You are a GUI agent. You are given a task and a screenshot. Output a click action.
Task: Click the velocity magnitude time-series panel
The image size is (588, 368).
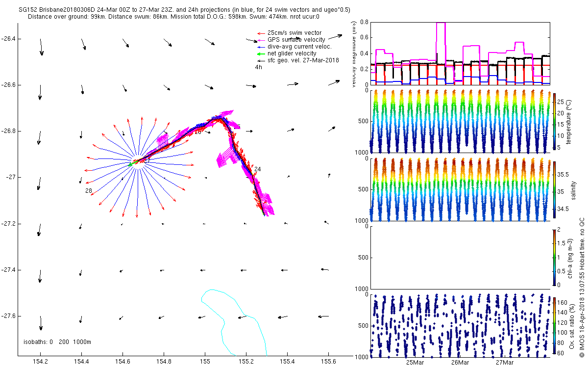(x=460, y=53)
